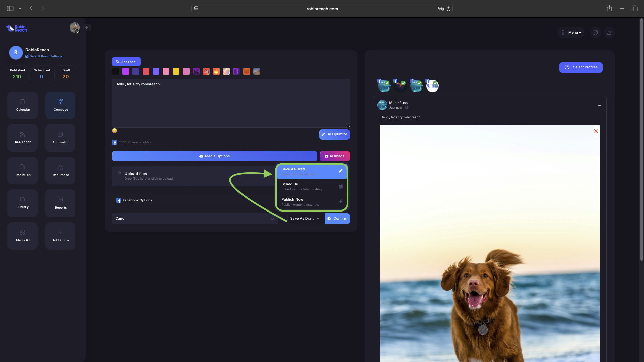644x362 pixels.
Task: Choose Publish Now from the action menu
Action: [312, 202]
